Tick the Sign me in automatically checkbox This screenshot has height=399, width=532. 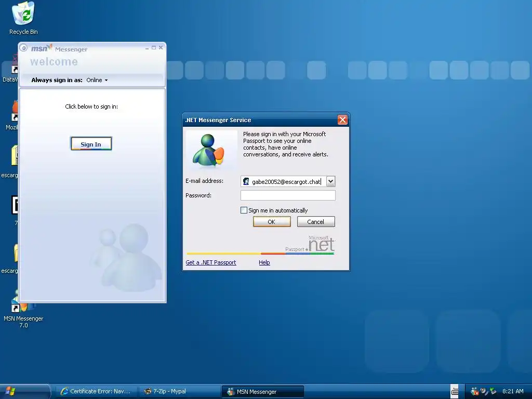244,210
